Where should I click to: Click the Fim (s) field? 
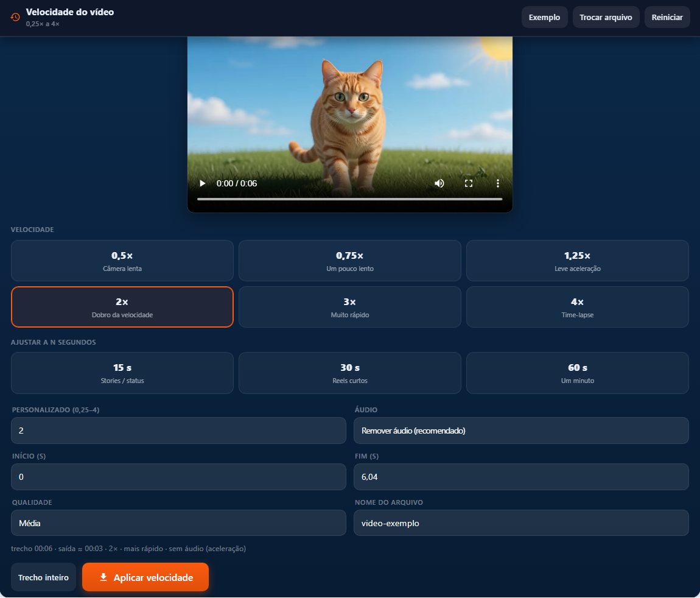click(x=522, y=477)
